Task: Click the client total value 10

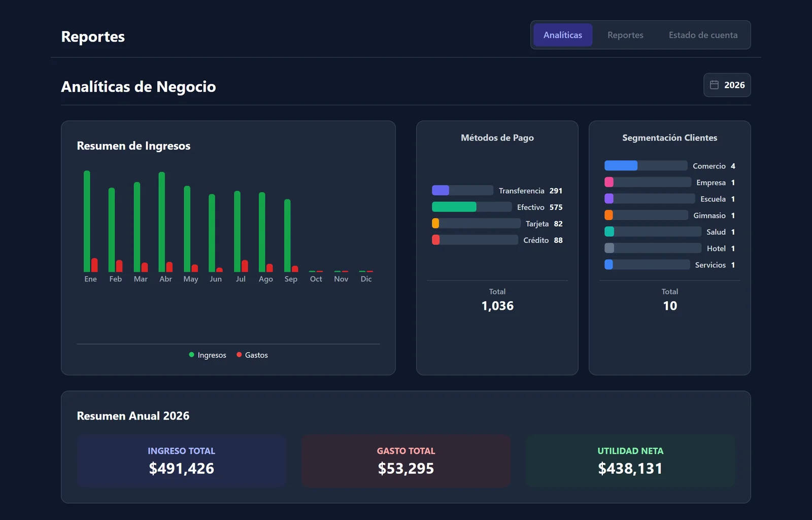Action: tap(670, 306)
